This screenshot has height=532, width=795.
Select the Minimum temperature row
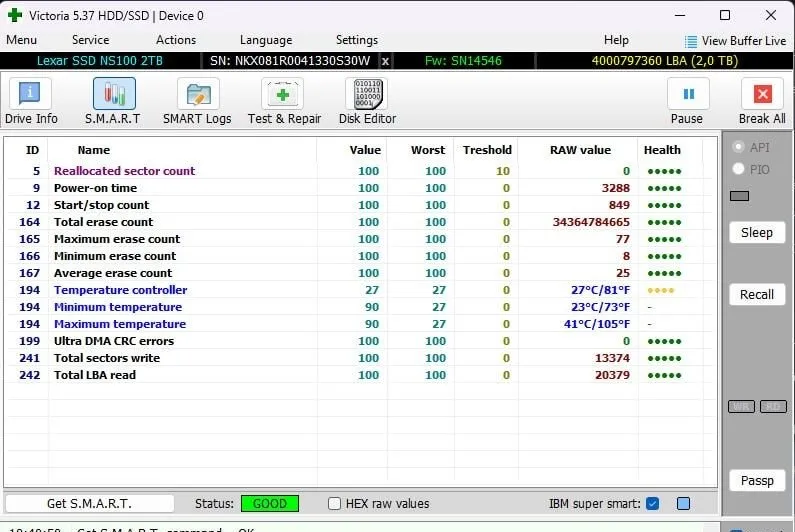pos(360,307)
